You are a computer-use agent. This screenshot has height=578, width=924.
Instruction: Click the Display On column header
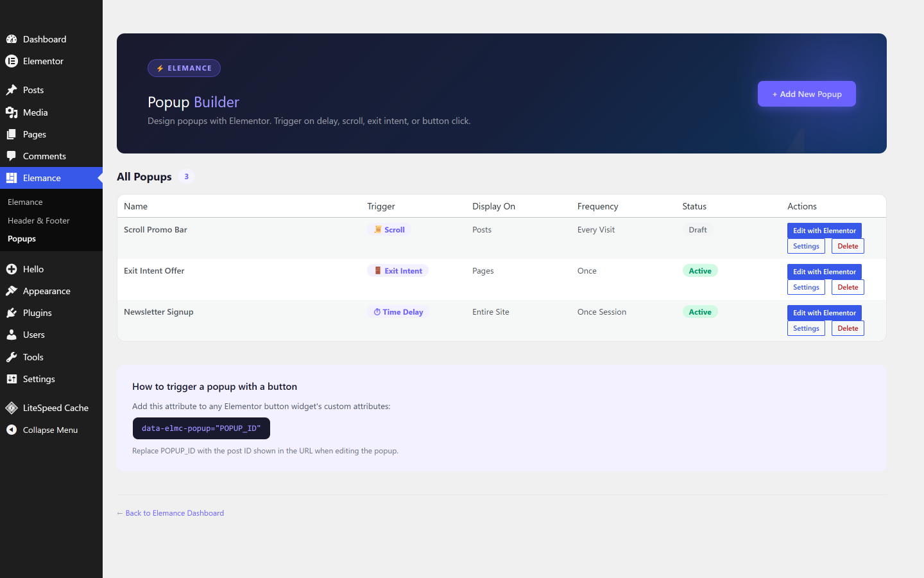(493, 206)
